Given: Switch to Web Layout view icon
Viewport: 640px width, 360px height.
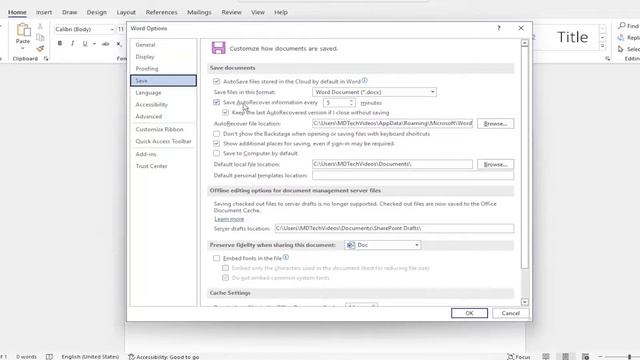Looking at the screenshot, I should tap(585, 357).
